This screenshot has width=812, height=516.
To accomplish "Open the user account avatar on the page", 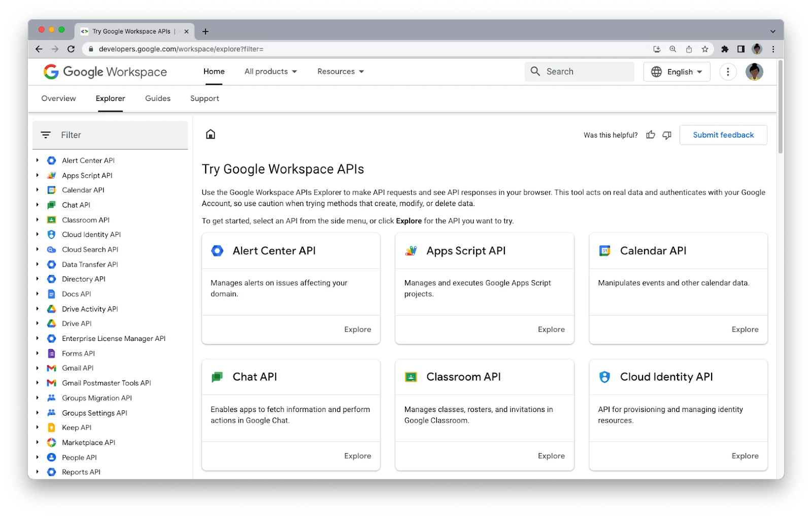I will pos(755,72).
